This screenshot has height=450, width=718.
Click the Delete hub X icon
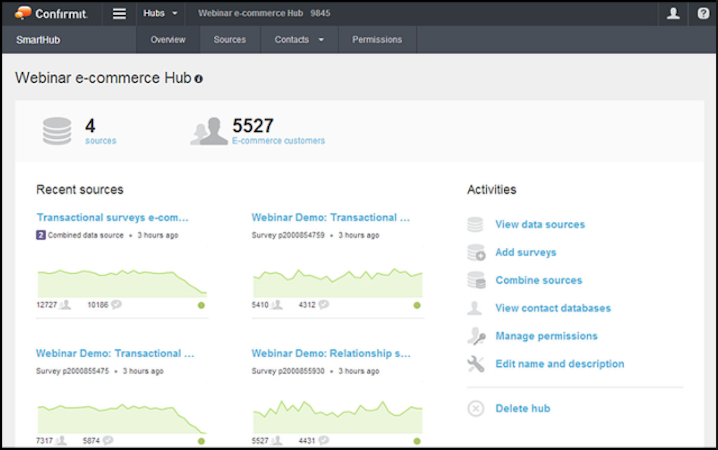click(x=476, y=408)
